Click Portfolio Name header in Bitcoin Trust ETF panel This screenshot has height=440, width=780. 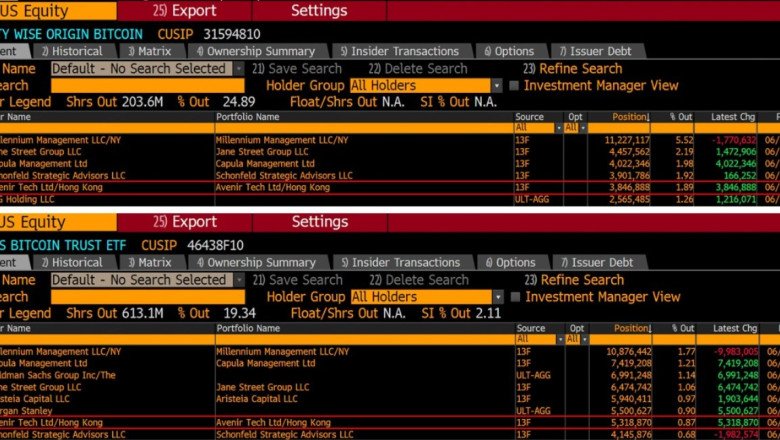(248, 328)
